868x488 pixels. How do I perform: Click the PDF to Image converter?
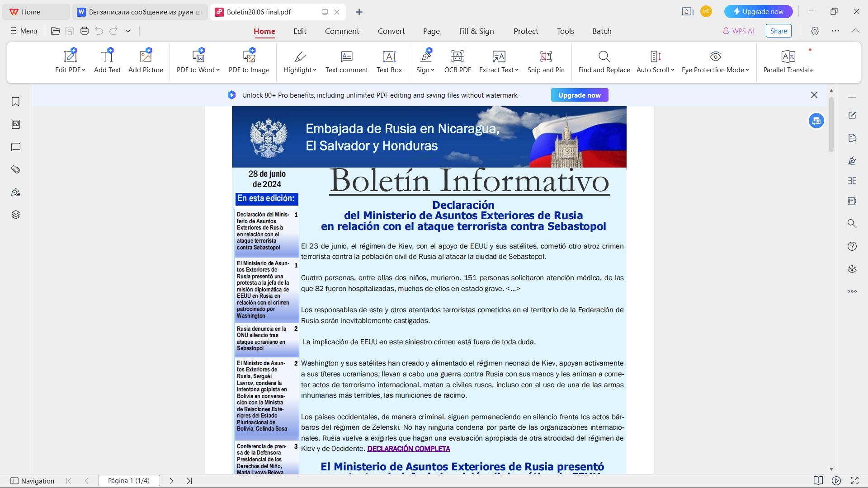(249, 61)
